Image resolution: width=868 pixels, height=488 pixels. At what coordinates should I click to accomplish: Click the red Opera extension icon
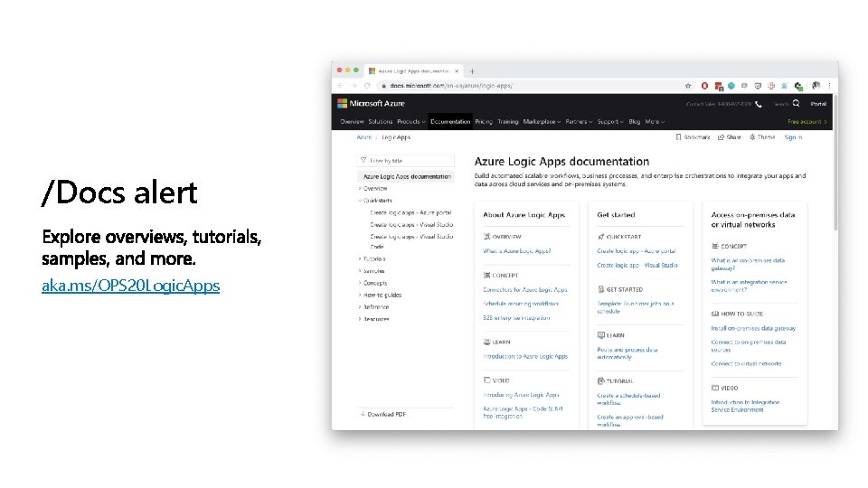(704, 86)
